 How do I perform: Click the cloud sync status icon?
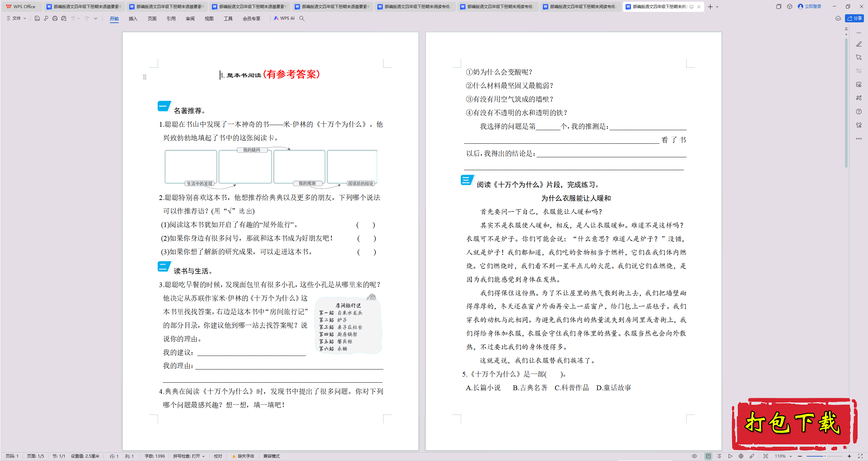pyautogui.click(x=838, y=18)
